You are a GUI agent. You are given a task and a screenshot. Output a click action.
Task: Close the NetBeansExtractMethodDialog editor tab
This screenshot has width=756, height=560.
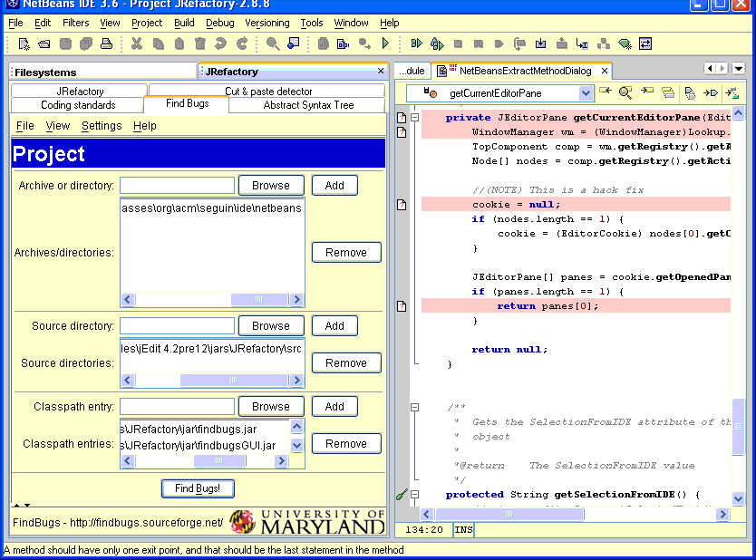click(605, 71)
